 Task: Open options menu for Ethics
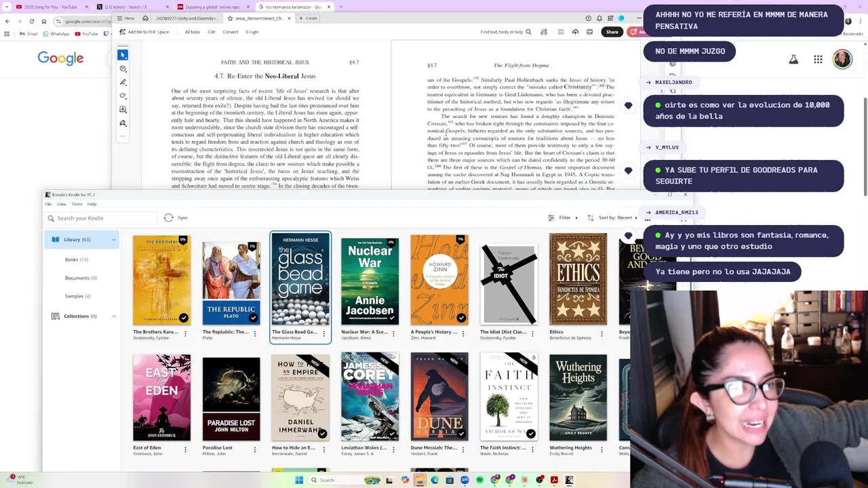[x=601, y=333]
